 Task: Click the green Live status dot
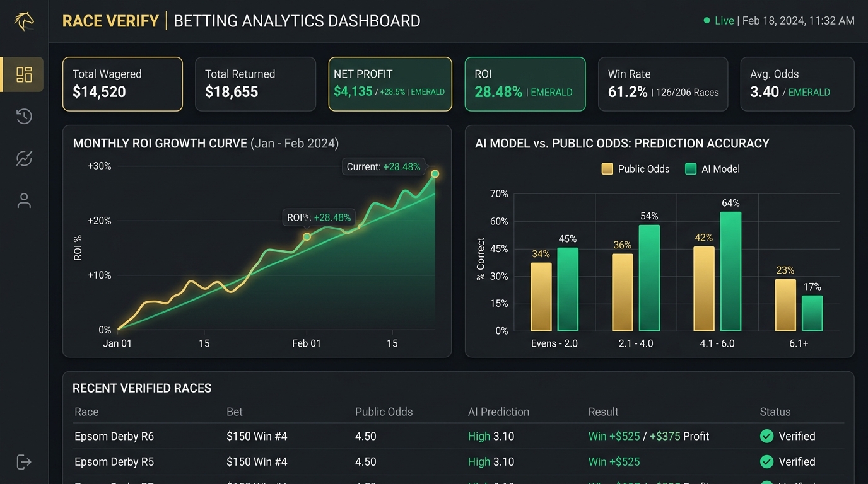[707, 21]
